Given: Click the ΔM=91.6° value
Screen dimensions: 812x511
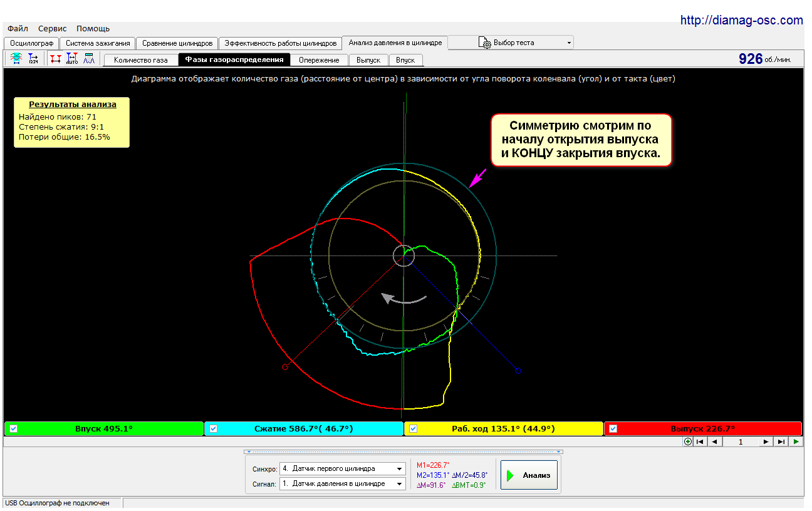Looking at the screenshot, I should 431,485.
